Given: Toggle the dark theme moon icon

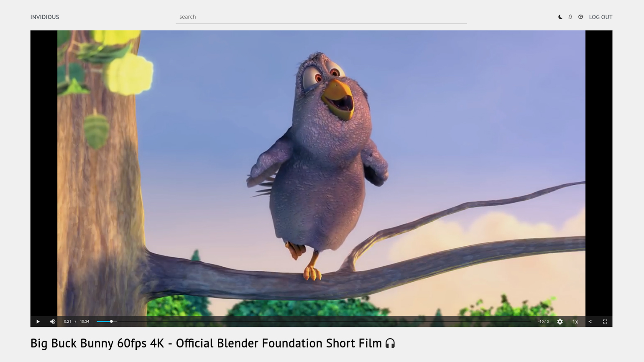Looking at the screenshot, I should pos(560,17).
